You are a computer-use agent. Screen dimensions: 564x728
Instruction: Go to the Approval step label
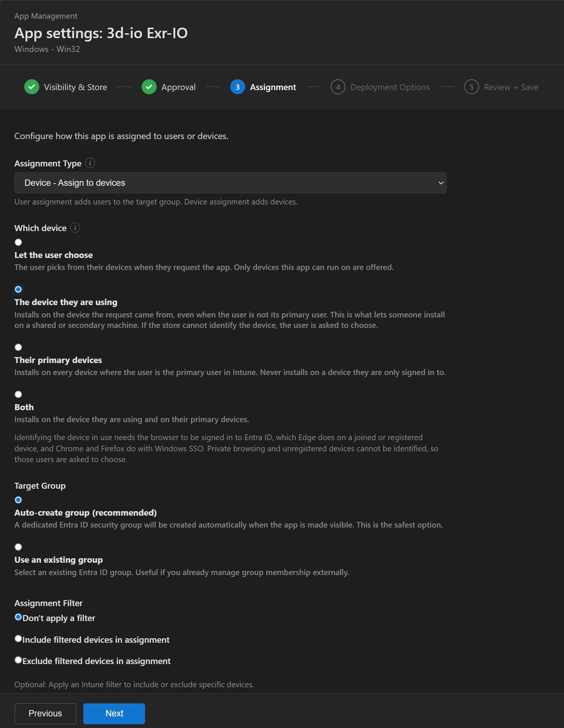click(178, 87)
